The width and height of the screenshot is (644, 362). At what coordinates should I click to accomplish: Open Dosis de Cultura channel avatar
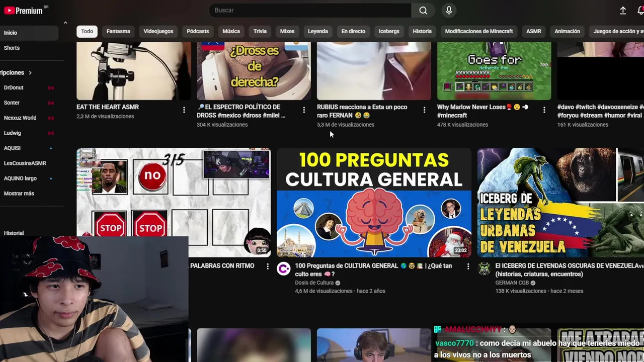coord(284,269)
